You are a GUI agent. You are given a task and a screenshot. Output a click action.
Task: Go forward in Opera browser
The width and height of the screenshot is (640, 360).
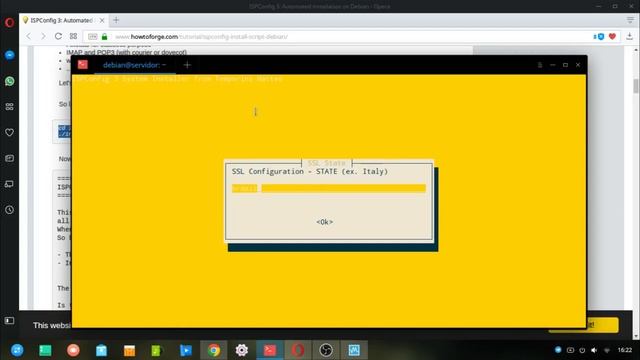coord(43,36)
